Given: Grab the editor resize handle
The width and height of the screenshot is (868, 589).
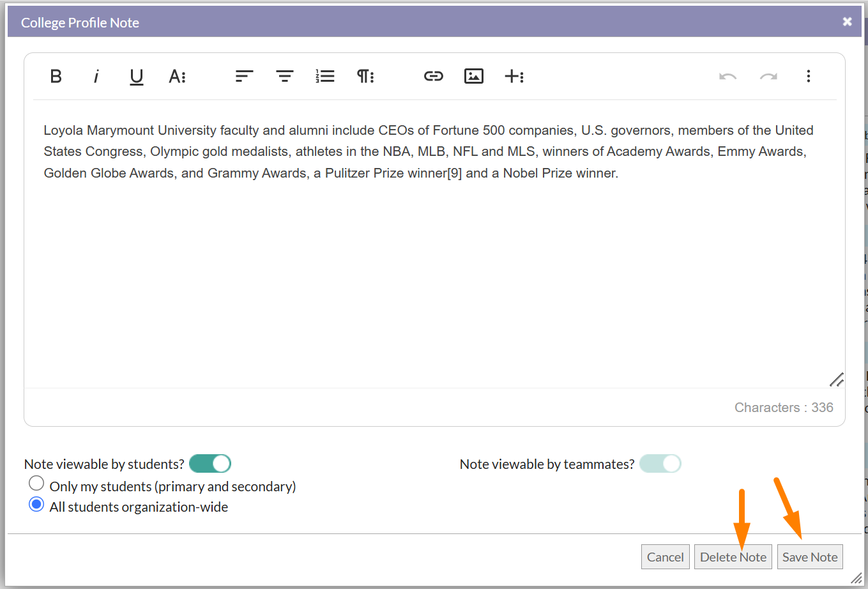Looking at the screenshot, I should click(837, 380).
